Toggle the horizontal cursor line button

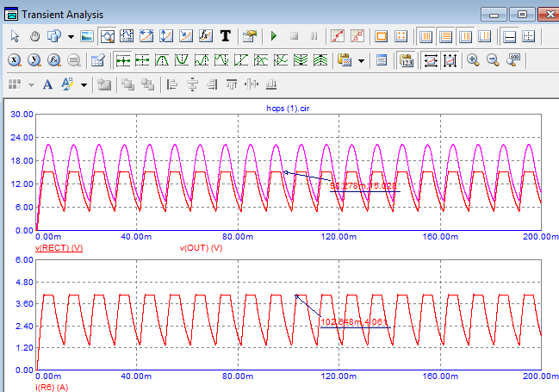pyautogui.click(x=509, y=36)
